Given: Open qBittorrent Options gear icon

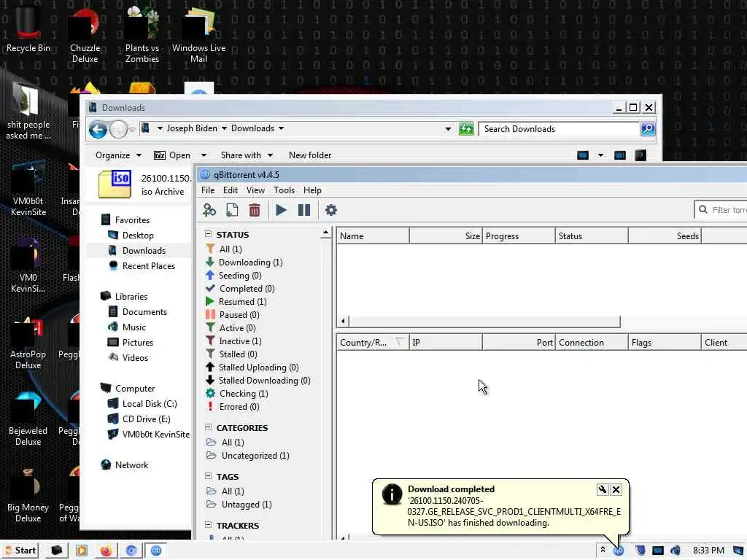Looking at the screenshot, I should (330, 210).
